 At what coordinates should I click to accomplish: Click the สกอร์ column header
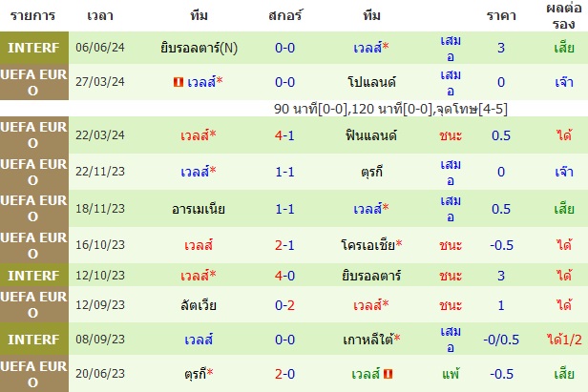coord(285,16)
